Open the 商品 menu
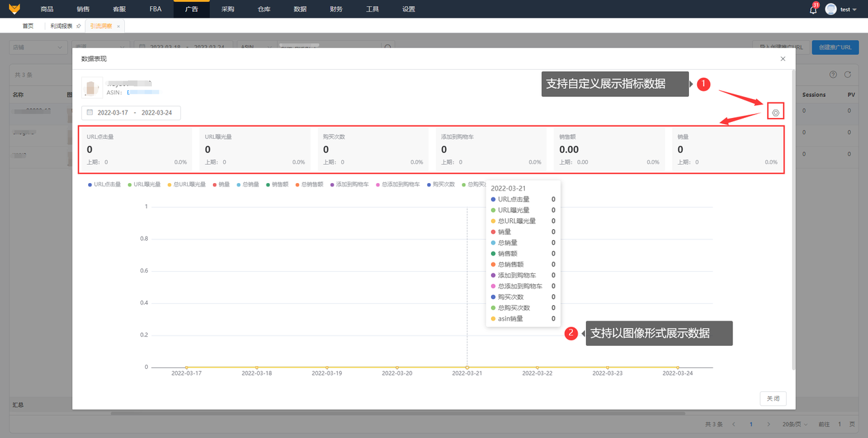Image resolution: width=868 pixels, height=438 pixels. tap(47, 9)
